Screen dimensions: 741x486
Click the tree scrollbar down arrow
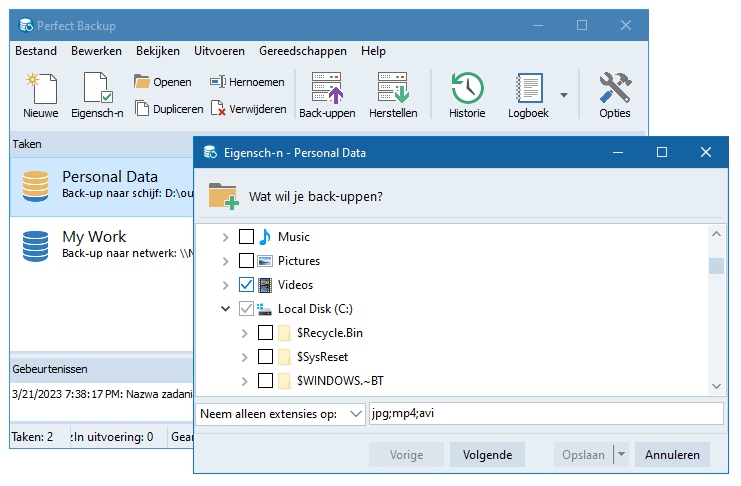716,386
